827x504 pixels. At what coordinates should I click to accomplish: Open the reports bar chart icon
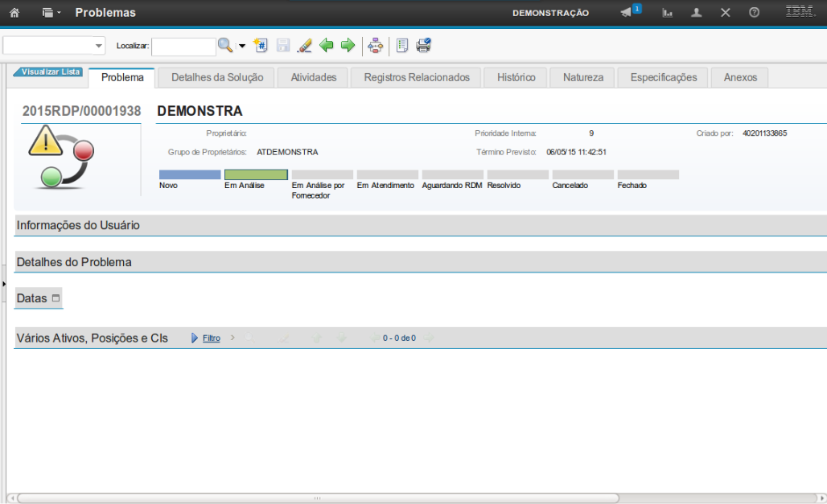pyautogui.click(x=668, y=13)
